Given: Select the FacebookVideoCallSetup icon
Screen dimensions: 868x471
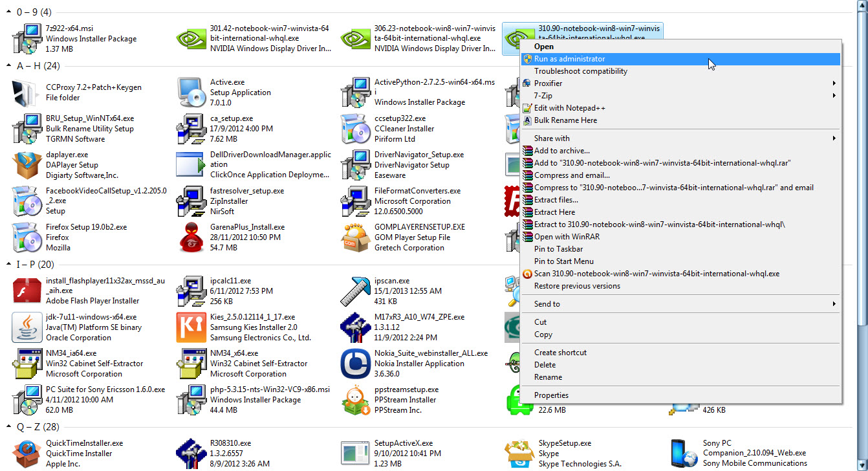Looking at the screenshot, I should [27, 201].
